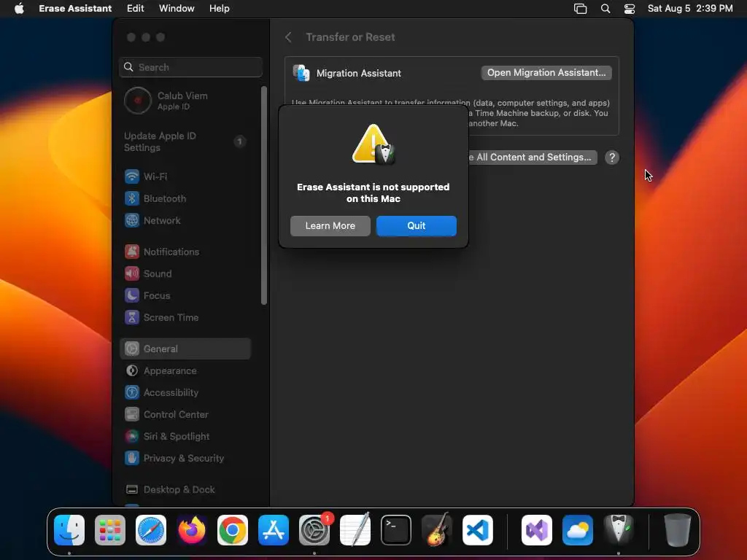Open App Store from the Dock
The width and height of the screenshot is (747, 560).
pos(274,530)
